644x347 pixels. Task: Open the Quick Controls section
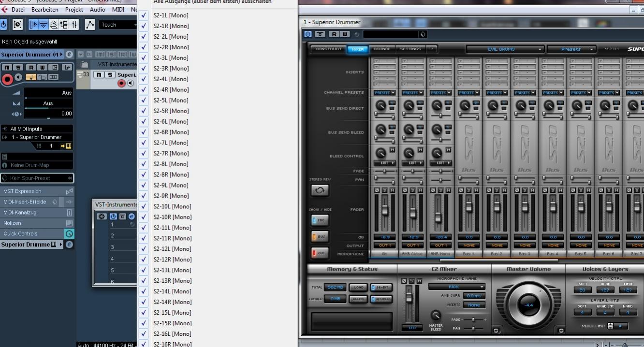coord(37,234)
